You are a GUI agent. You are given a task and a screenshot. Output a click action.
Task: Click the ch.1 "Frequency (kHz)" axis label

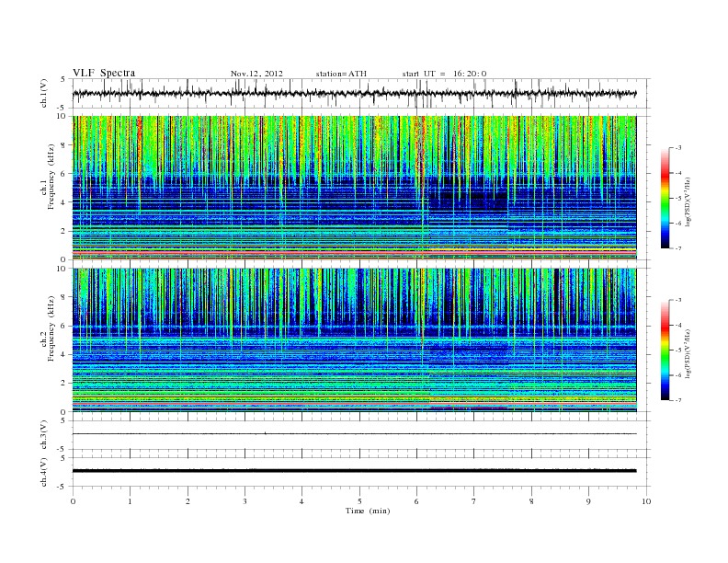point(51,177)
